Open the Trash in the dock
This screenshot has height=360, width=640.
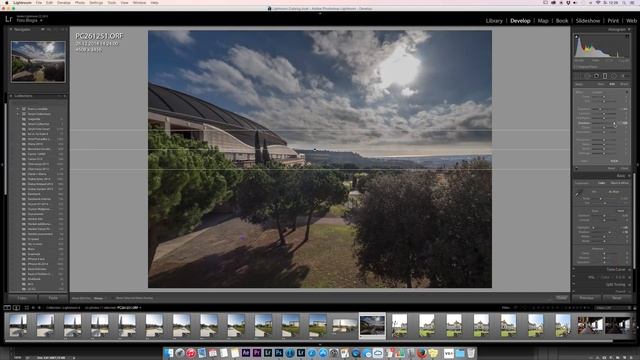click(471, 353)
